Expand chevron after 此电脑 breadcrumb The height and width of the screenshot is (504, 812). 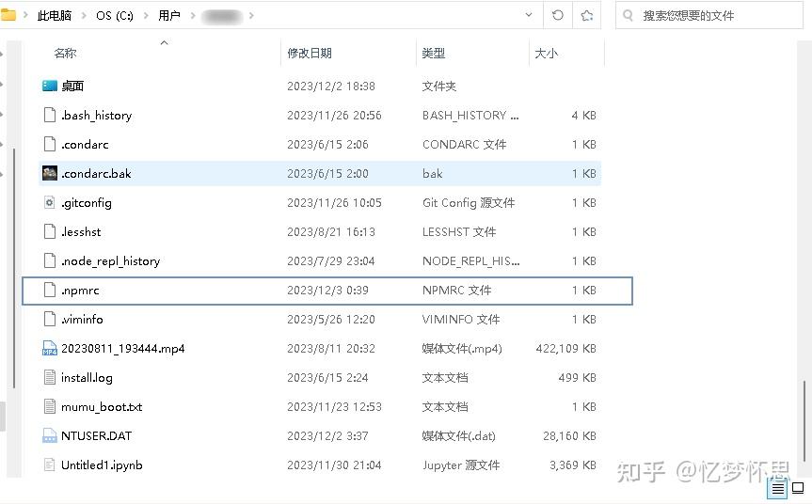coord(84,16)
